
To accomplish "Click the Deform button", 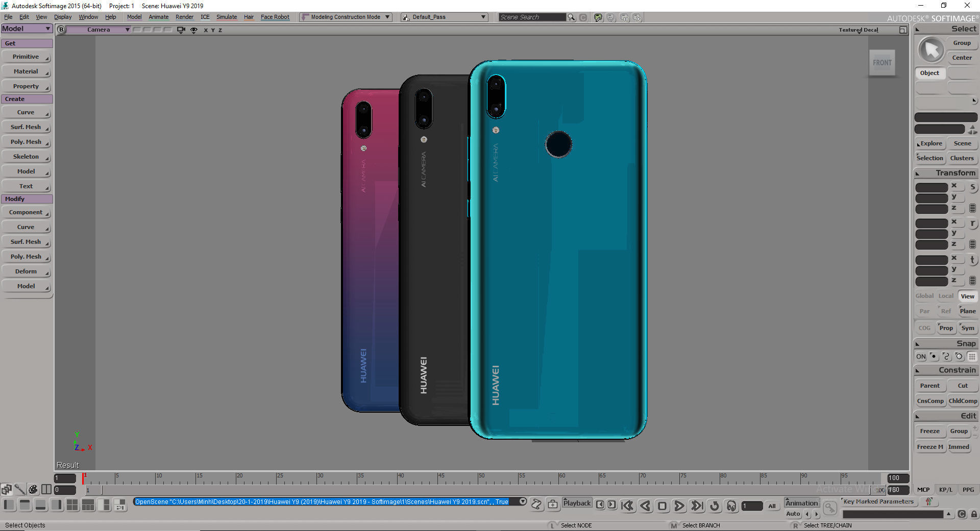I will [x=26, y=272].
